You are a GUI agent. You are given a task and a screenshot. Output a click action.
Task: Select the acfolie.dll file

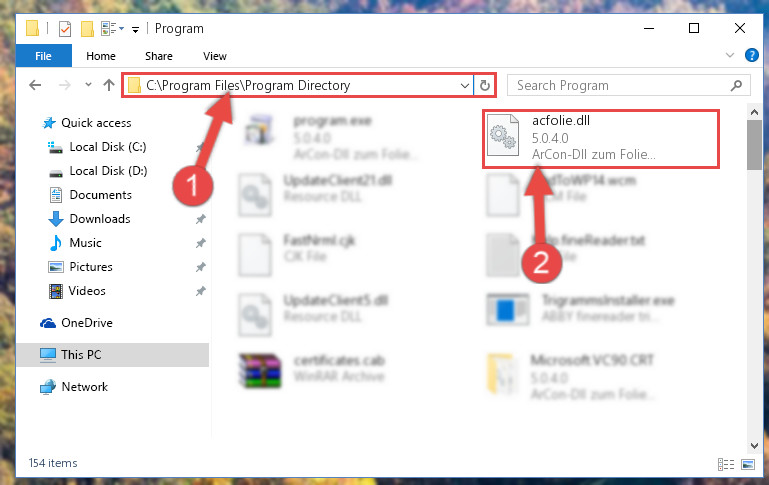point(601,139)
